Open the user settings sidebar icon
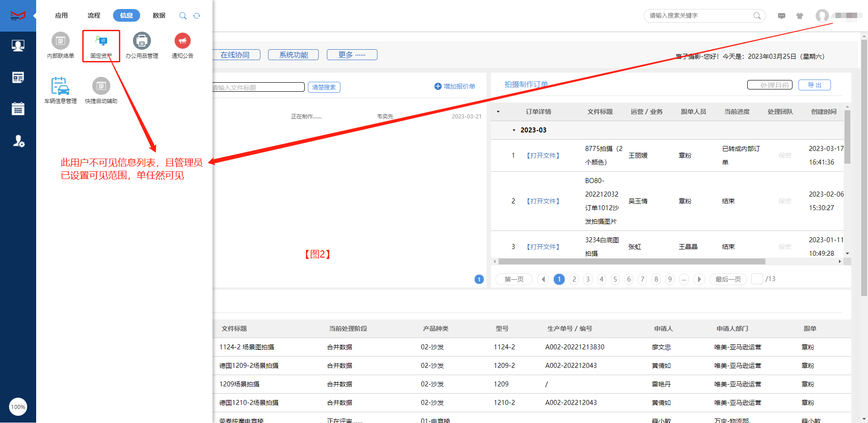 pos(18,141)
